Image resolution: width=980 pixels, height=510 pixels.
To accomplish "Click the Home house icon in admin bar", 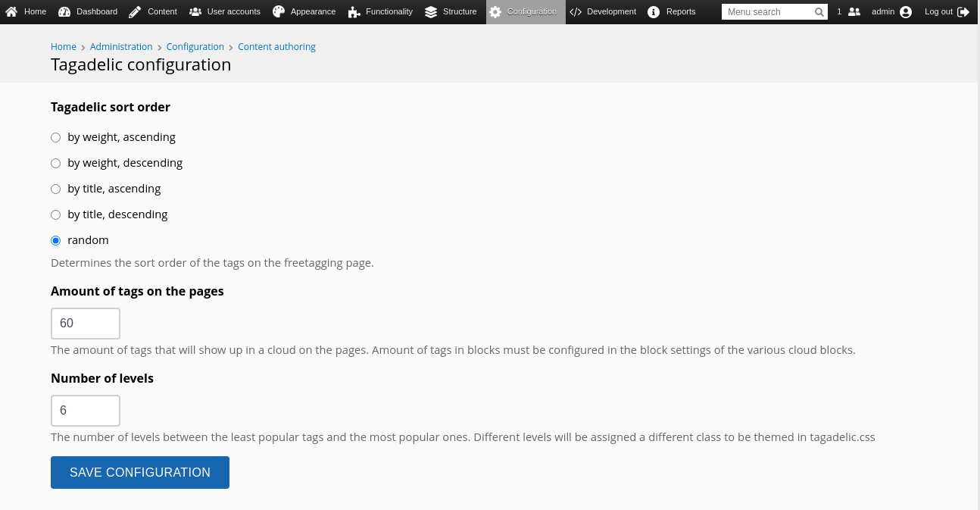I will [11, 12].
